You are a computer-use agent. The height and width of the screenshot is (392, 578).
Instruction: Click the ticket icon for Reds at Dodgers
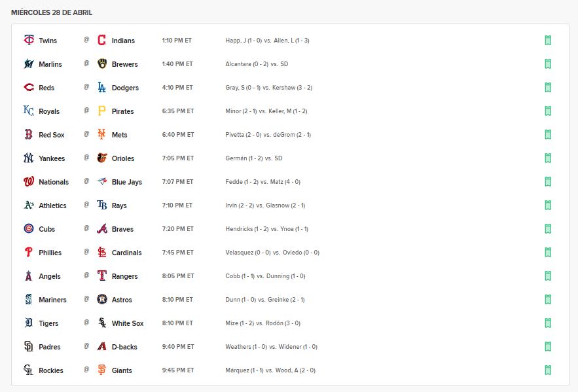point(548,87)
